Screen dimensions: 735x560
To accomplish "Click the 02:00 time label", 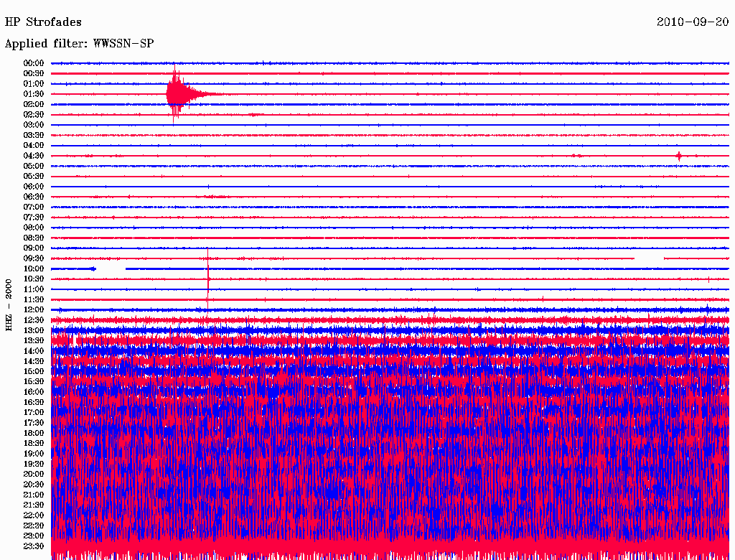I will pos(34,105).
